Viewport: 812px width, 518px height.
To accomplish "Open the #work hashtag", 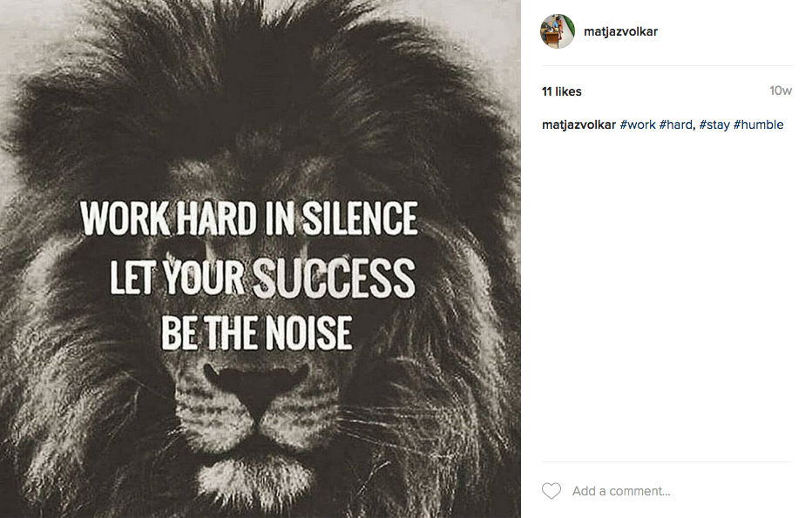I will coord(638,124).
